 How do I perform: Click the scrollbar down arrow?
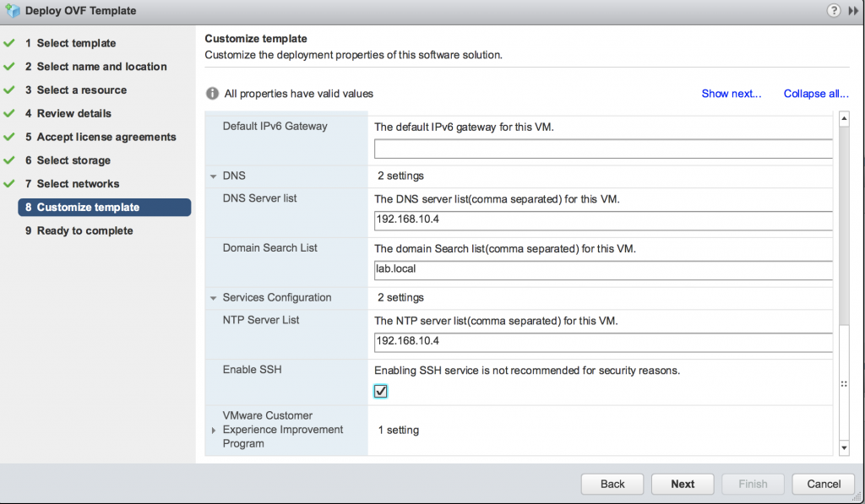(x=844, y=448)
